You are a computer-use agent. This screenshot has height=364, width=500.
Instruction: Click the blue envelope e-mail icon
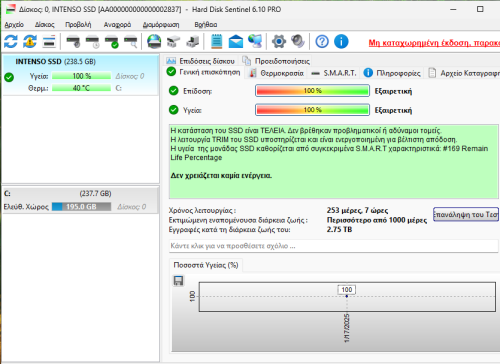(236, 42)
